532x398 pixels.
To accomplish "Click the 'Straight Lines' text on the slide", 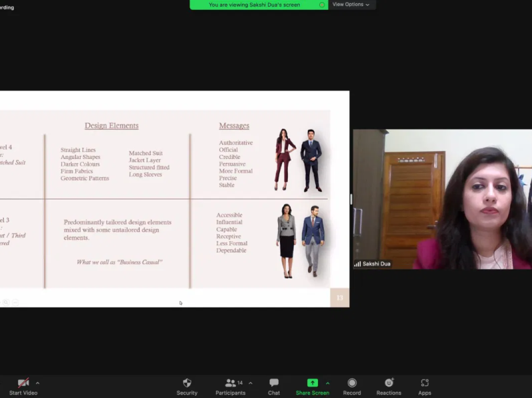I will (78, 150).
